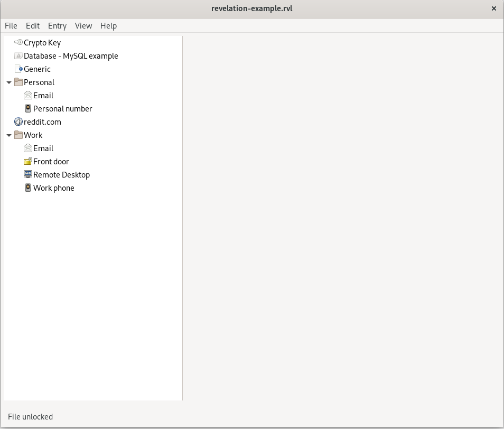This screenshot has width=504, height=429.
Task: Open the Entry menu
Action: (57, 25)
